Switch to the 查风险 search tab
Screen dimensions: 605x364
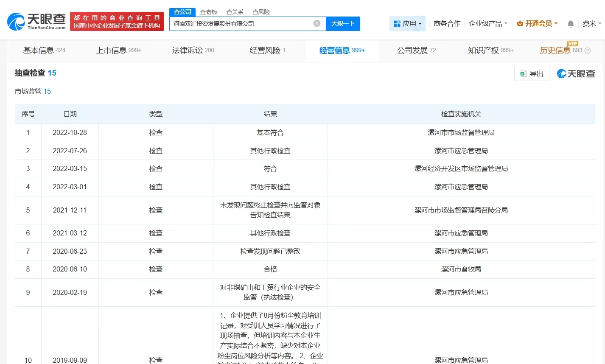tap(261, 12)
